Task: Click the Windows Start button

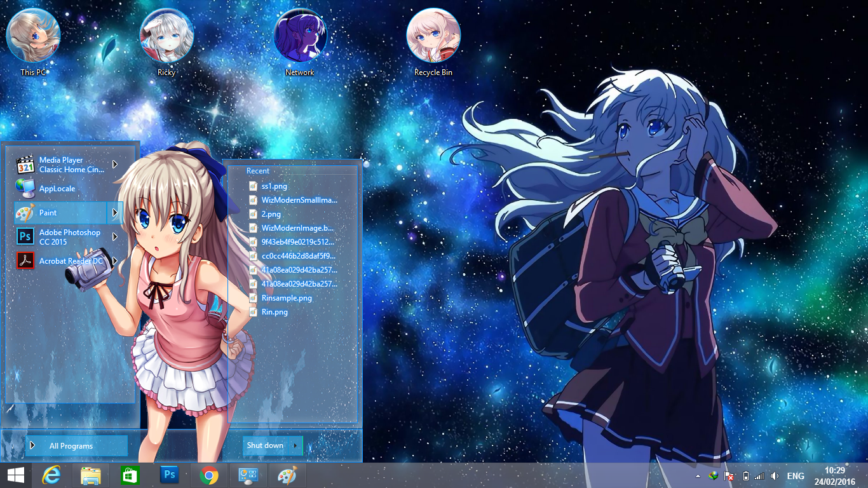Action: click(x=16, y=475)
